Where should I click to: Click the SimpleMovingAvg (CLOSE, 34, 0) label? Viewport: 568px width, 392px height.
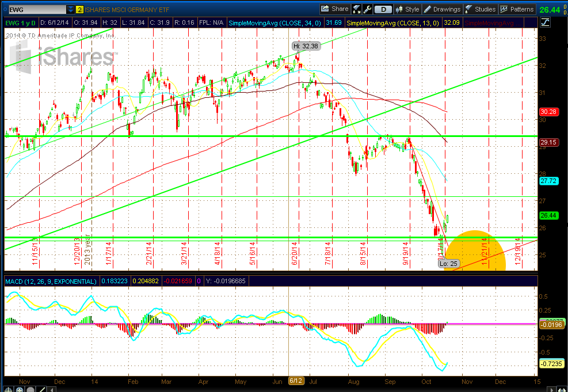(275, 23)
